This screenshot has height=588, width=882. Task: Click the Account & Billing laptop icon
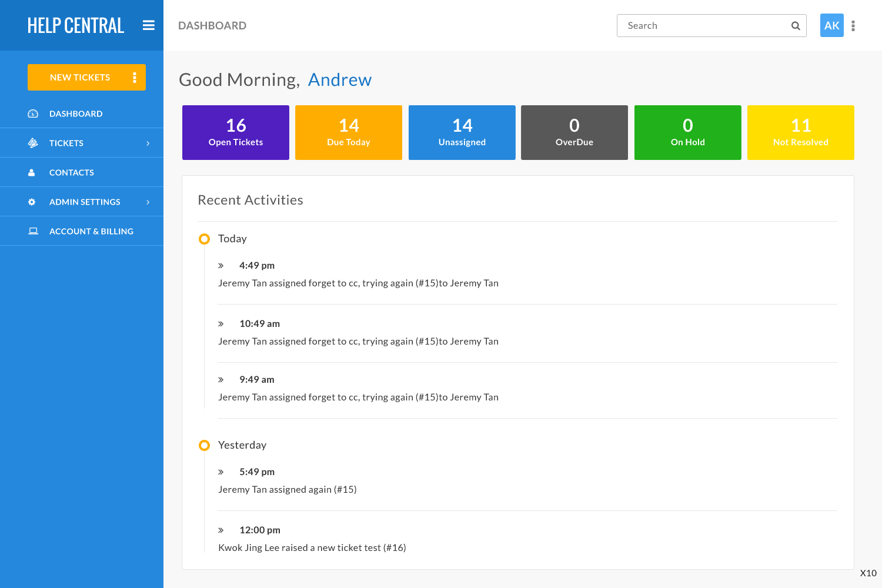click(34, 231)
